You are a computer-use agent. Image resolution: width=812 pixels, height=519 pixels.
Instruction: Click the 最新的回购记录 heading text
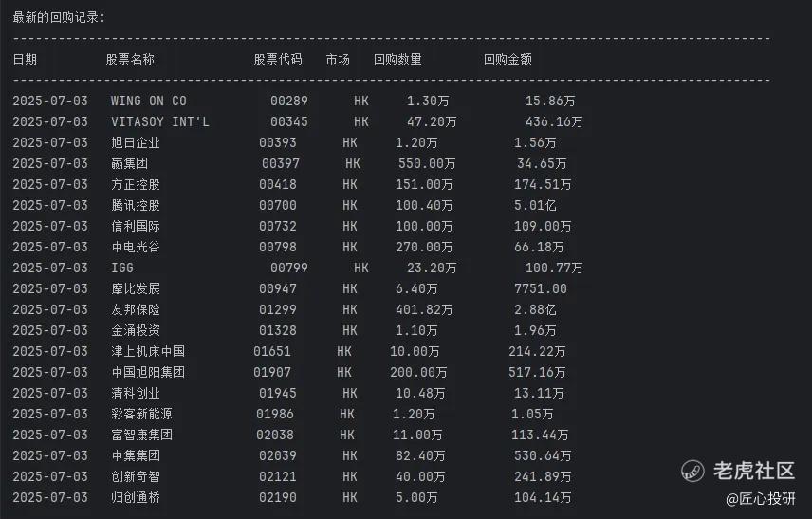coord(56,18)
